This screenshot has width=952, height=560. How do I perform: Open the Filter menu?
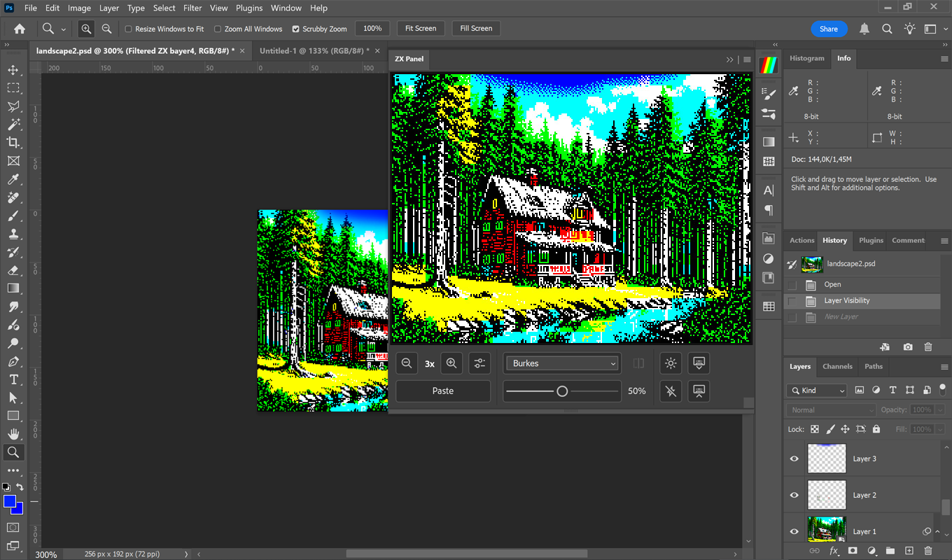(192, 8)
